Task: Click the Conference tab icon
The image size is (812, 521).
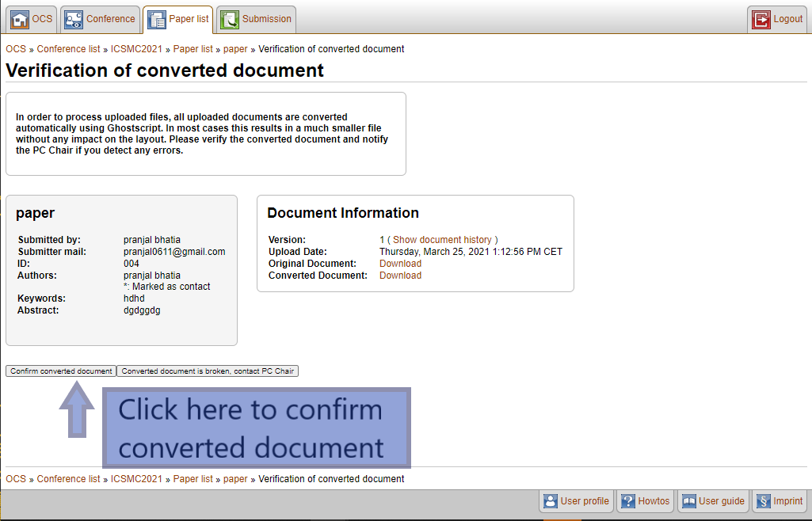Action: pyautogui.click(x=74, y=19)
